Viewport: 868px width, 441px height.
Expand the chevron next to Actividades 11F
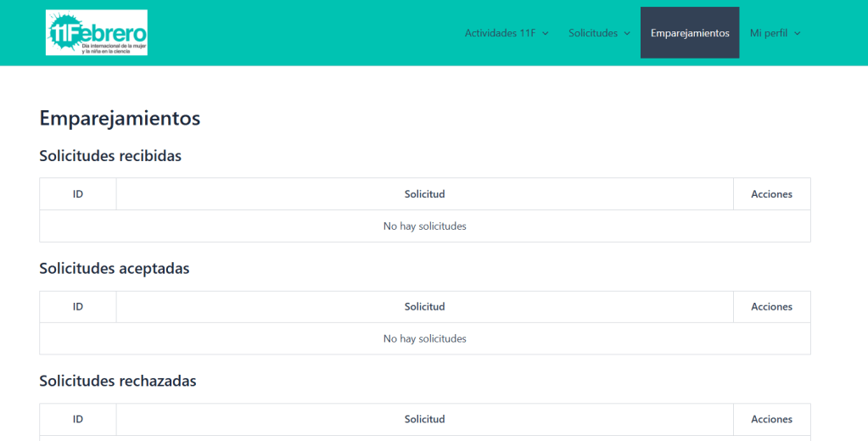click(546, 34)
